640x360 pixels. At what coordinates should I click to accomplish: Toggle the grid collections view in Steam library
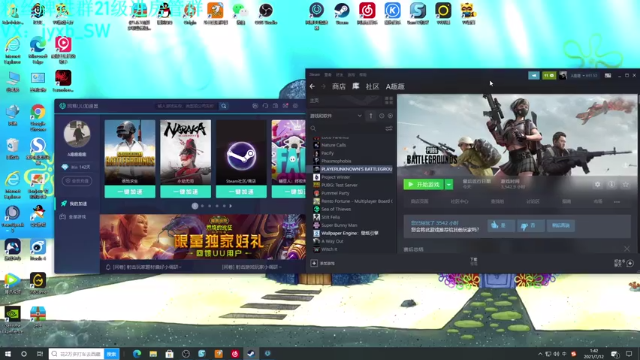click(389, 100)
